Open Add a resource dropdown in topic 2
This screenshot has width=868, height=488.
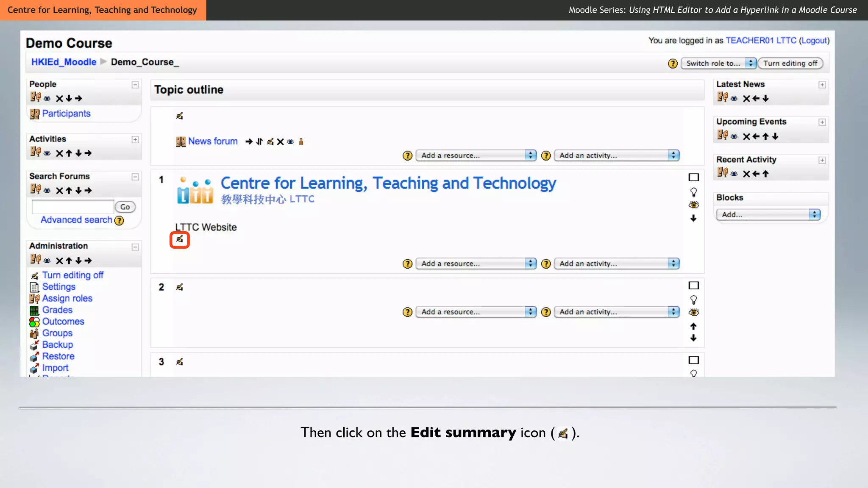pos(476,312)
